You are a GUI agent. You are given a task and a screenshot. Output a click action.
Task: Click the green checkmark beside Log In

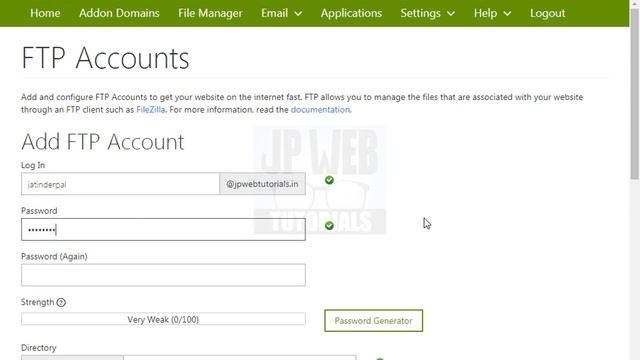click(329, 180)
